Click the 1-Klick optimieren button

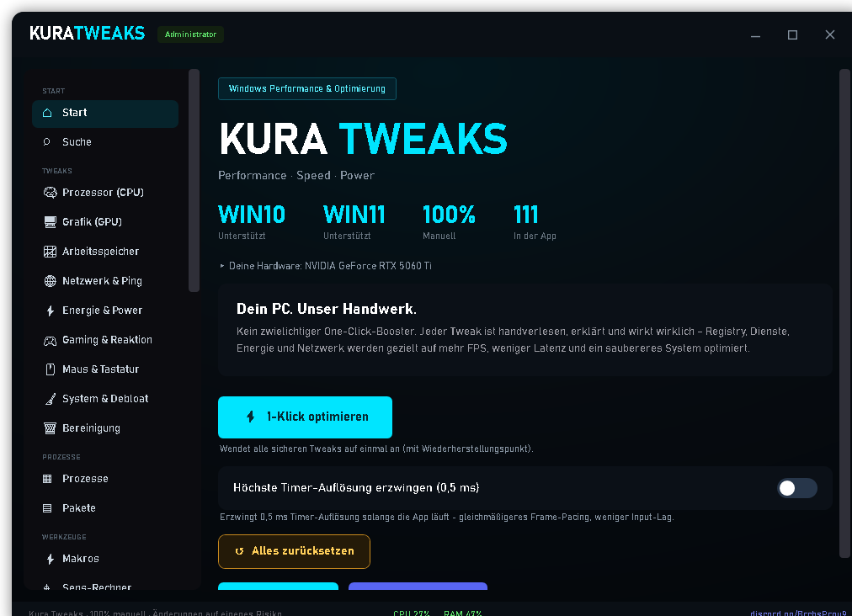305,417
